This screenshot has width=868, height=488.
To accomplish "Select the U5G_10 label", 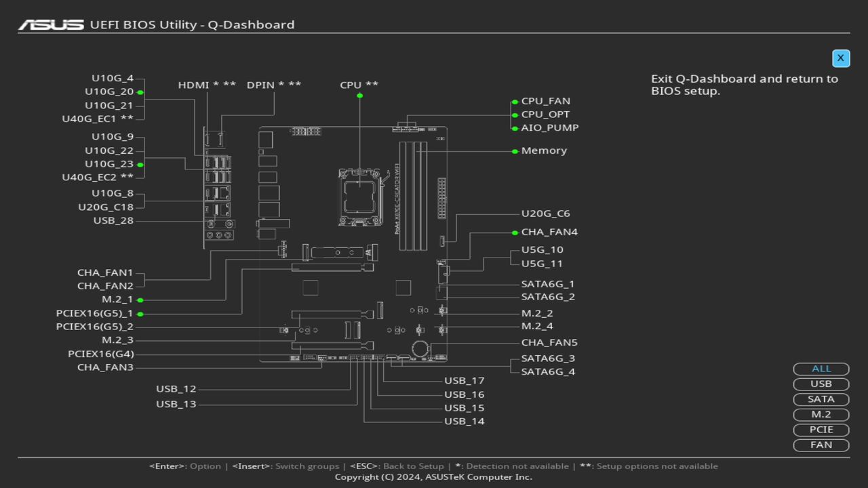I will pos(542,250).
